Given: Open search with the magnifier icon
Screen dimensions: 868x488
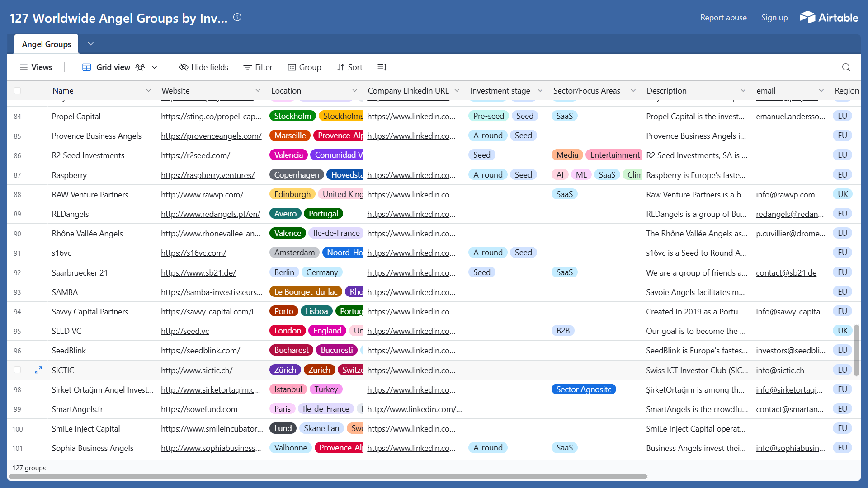Looking at the screenshot, I should pyautogui.click(x=846, y=67).
